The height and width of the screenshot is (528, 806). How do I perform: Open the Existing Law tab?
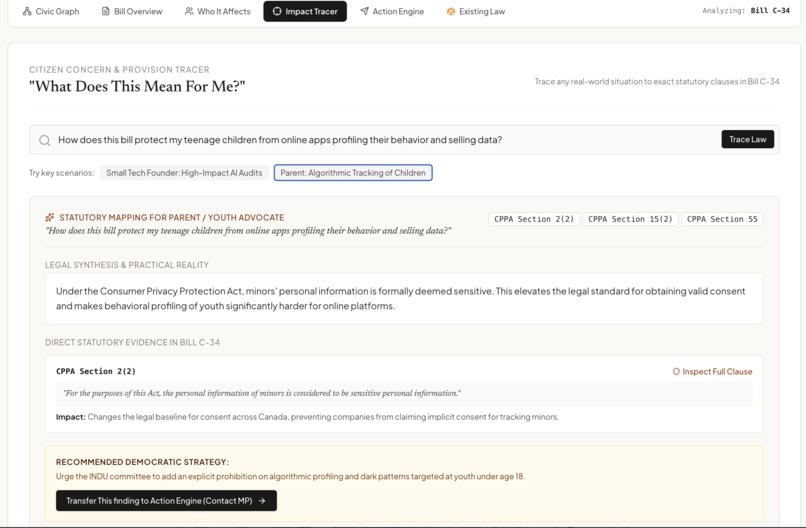[476, 11]
